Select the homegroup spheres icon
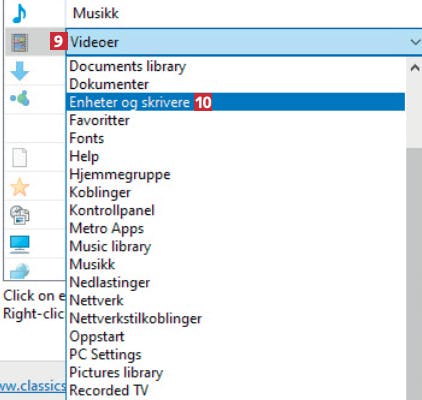Screen dimensions: 422x400 20,99
